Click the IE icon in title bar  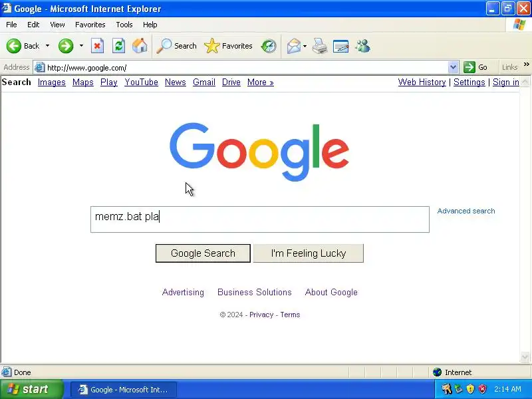point(6,8)
